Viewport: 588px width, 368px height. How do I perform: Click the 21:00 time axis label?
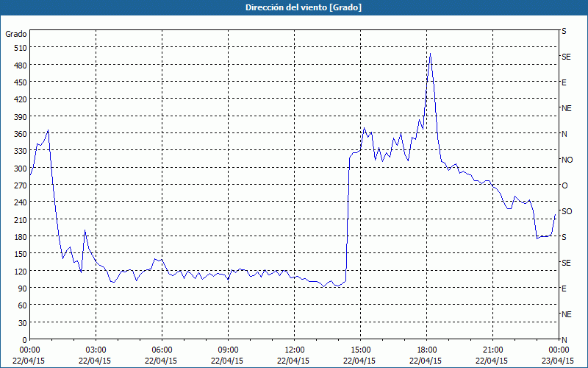[x=492, y=350]
